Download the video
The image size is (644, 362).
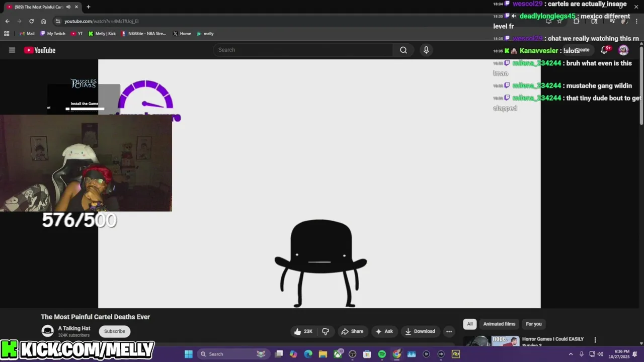(420, 331)
